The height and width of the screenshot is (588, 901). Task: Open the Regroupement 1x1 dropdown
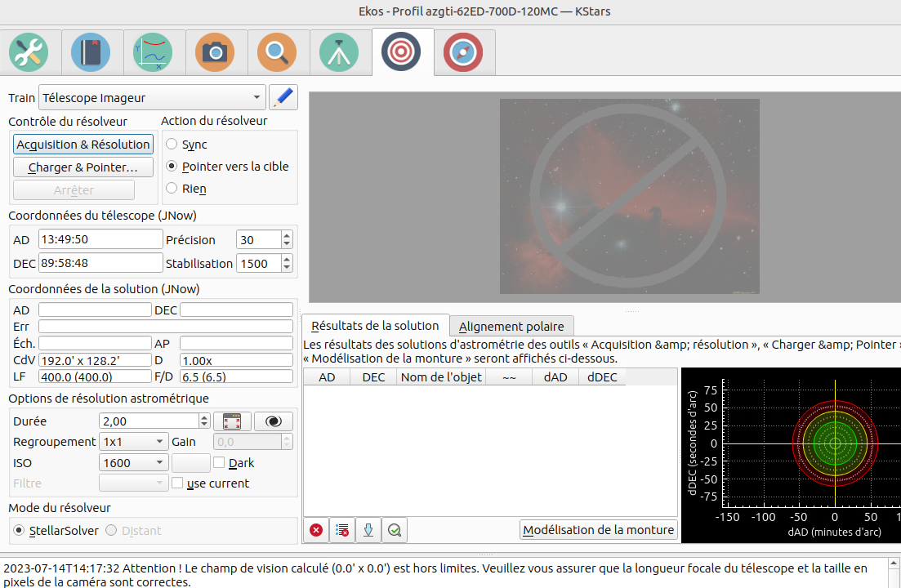134,442
